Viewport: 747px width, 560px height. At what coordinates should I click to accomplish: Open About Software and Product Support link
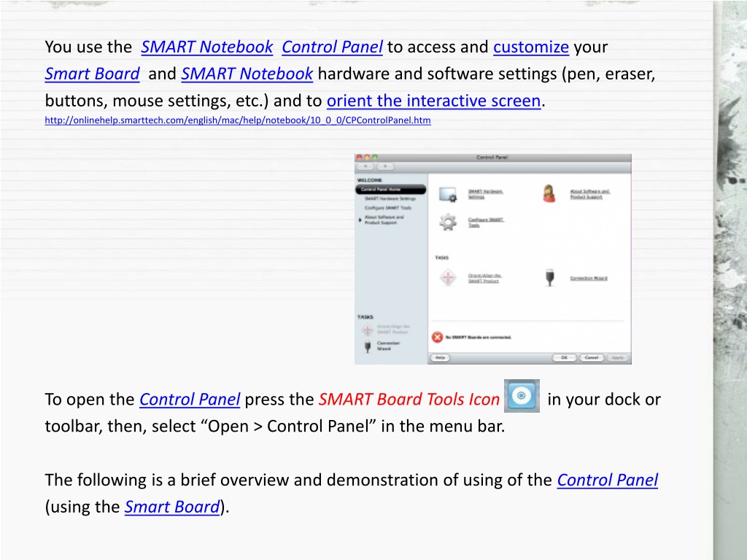click(x=589, y=194)
